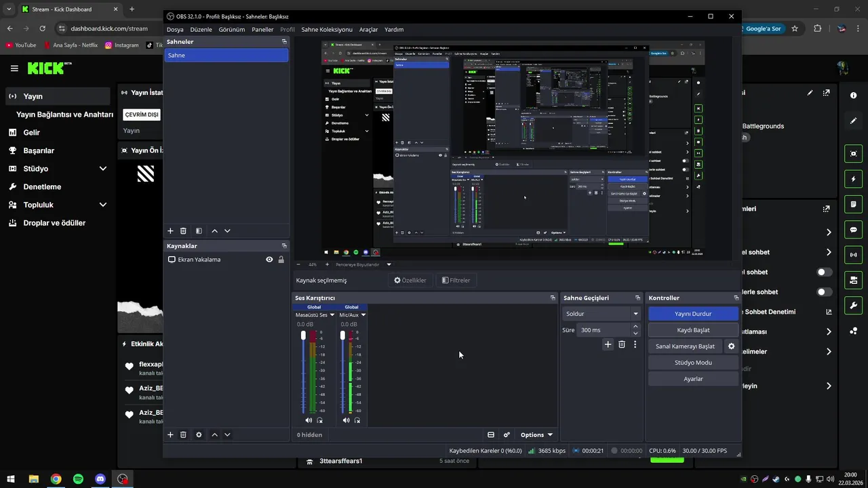868x488 pixels.
Task: Open the Sahne Koleksiyonu menu
Action: coord(327,30)
